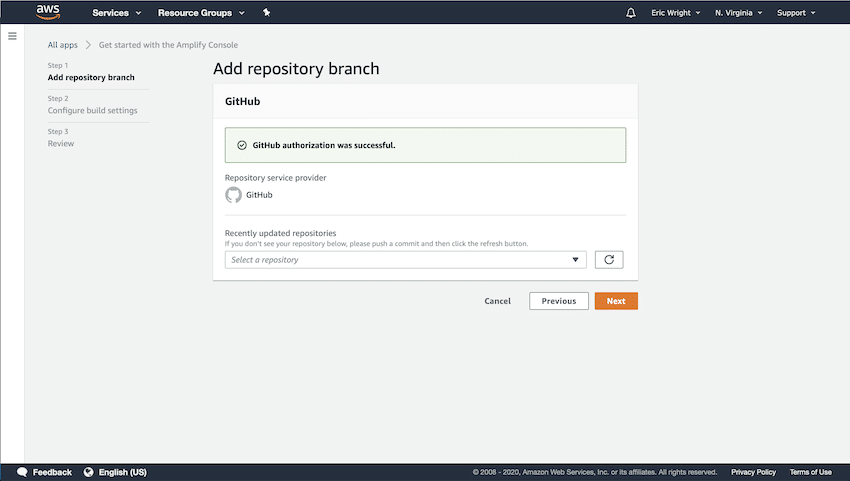Click the repository dropdown arrow
Viewport: 850px width, 481px height.
pos(575,260)
